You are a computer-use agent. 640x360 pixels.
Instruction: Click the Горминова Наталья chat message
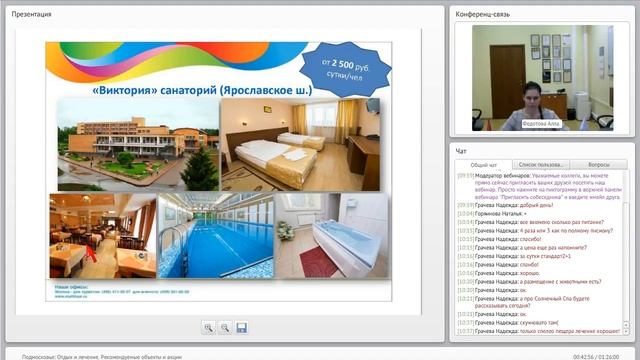pos(492,214)
